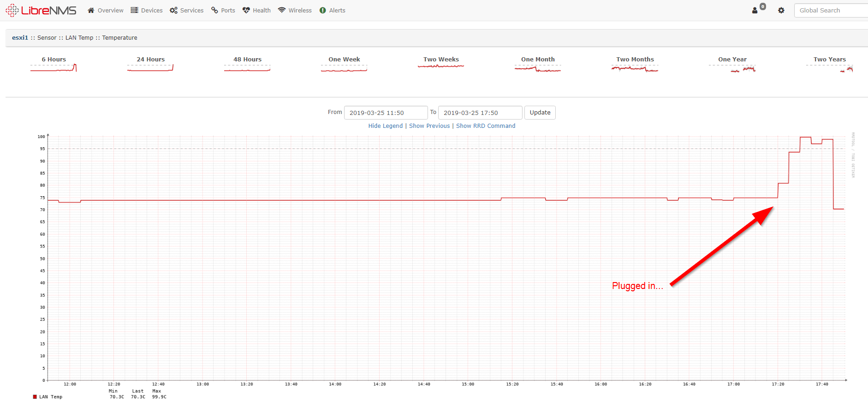Click the LibreNMS logo
Screen dimensions: 868x415
41,10
